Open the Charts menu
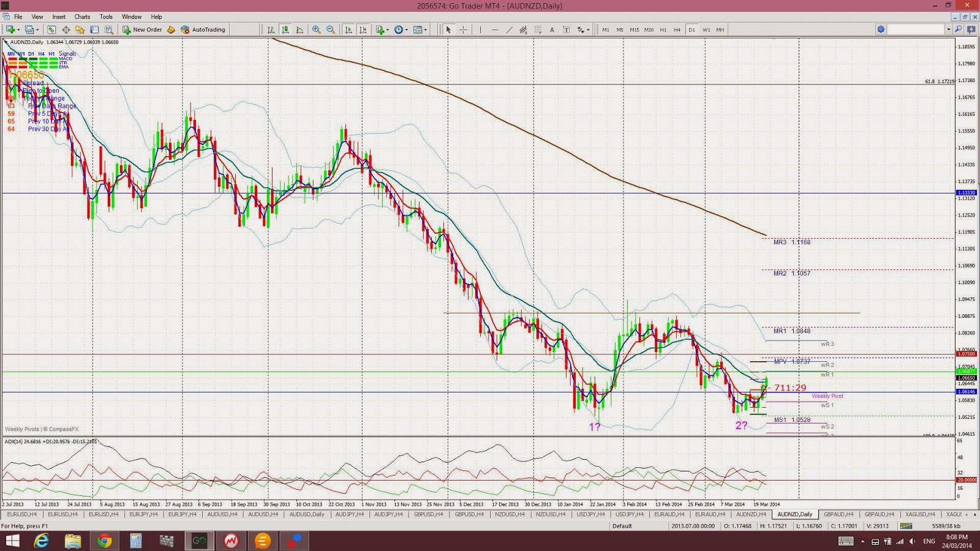This screenshot has width=980, height=551. tap(82, 17)
